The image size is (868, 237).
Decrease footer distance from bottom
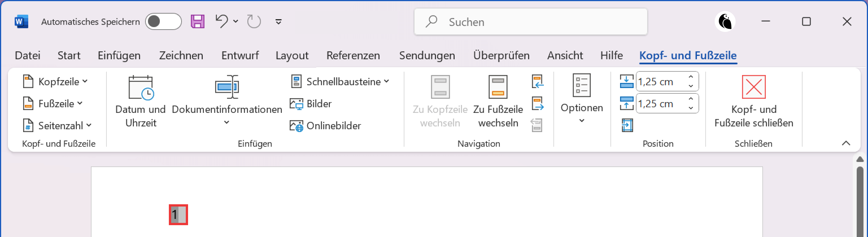691,108
